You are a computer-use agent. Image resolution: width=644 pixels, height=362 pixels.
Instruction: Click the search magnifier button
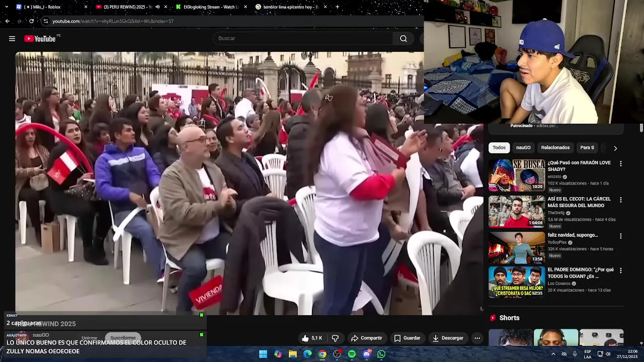[x=404, y=39]
